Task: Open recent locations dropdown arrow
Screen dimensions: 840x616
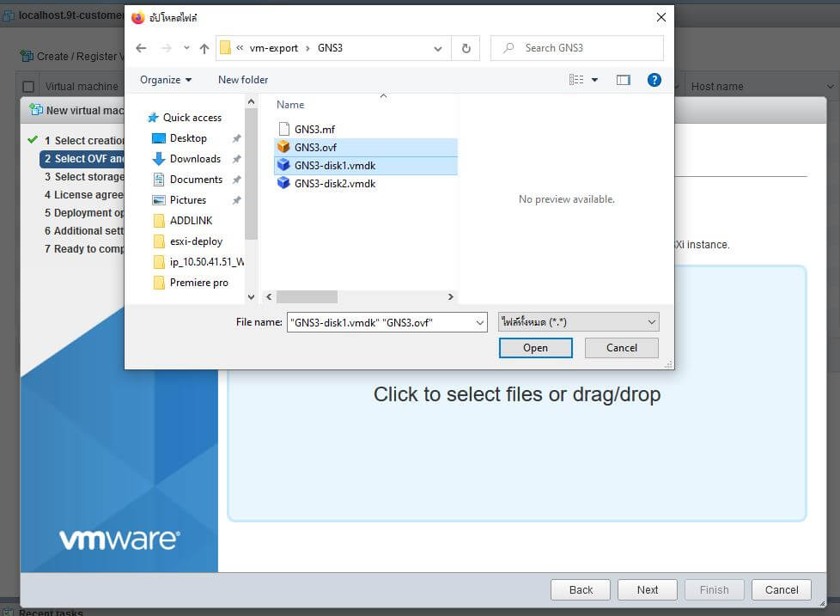Action: tap(186, 48)
